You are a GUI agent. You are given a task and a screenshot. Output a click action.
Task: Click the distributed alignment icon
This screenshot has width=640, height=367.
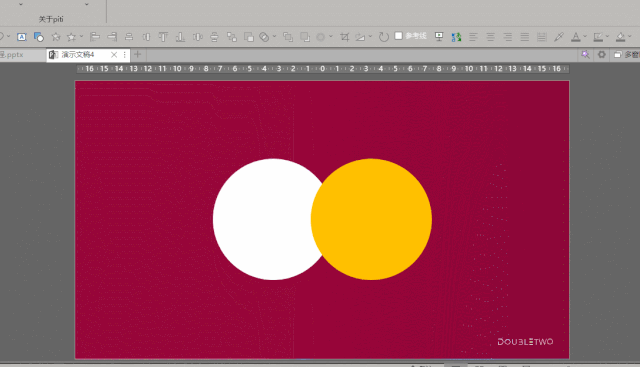pyautogui.click(x=542, y=37)
